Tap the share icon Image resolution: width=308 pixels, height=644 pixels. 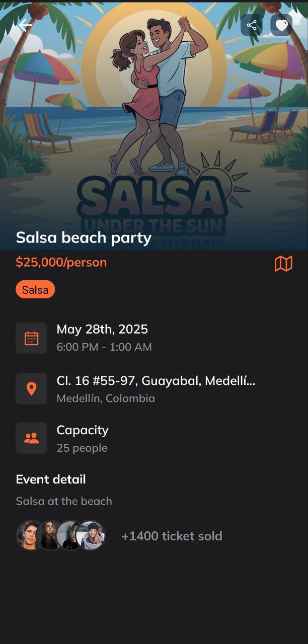252,25
